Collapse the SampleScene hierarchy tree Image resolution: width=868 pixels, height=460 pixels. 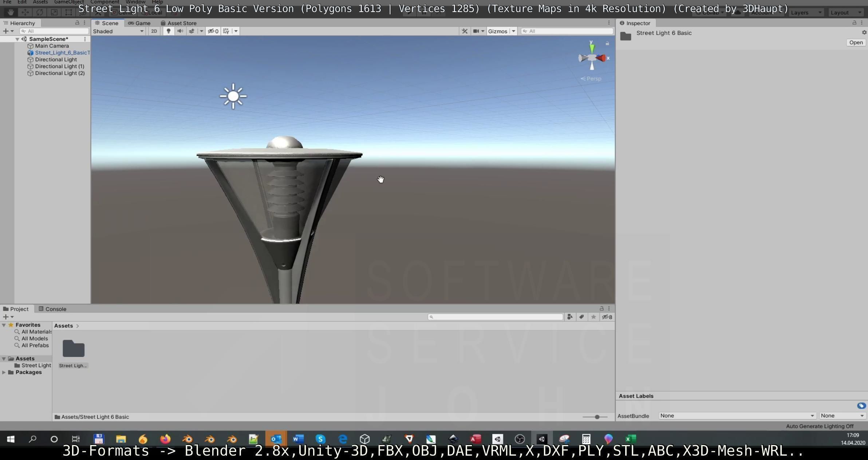17,39
